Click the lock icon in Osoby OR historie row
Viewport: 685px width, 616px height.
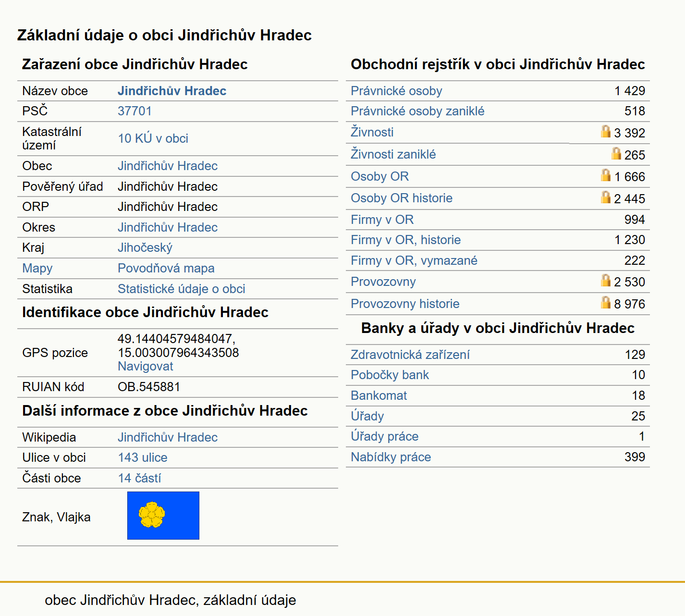(606, 197)
